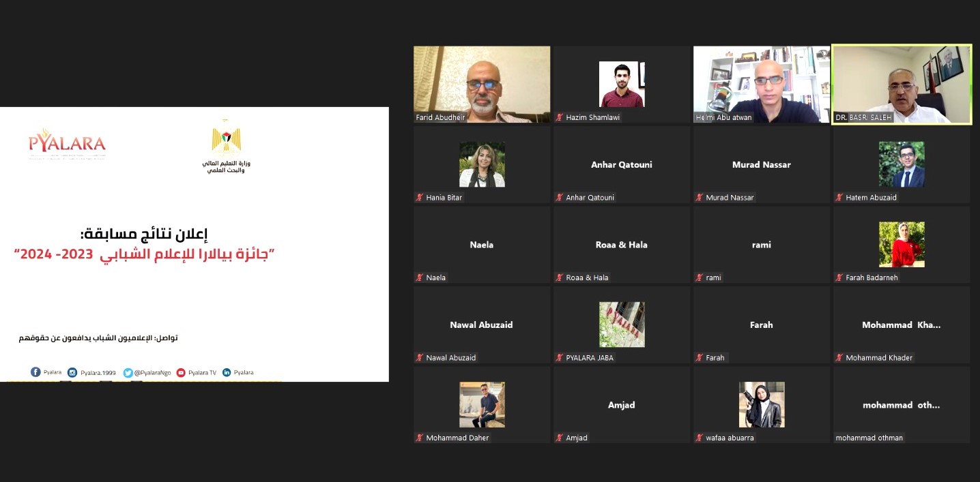Click the Facebook icon on the slide
This screenshot has height=482, width=980.
click(35, 372)
